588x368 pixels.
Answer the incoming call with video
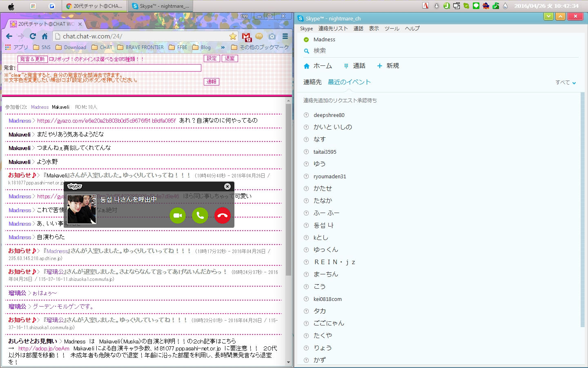(178, 215)
